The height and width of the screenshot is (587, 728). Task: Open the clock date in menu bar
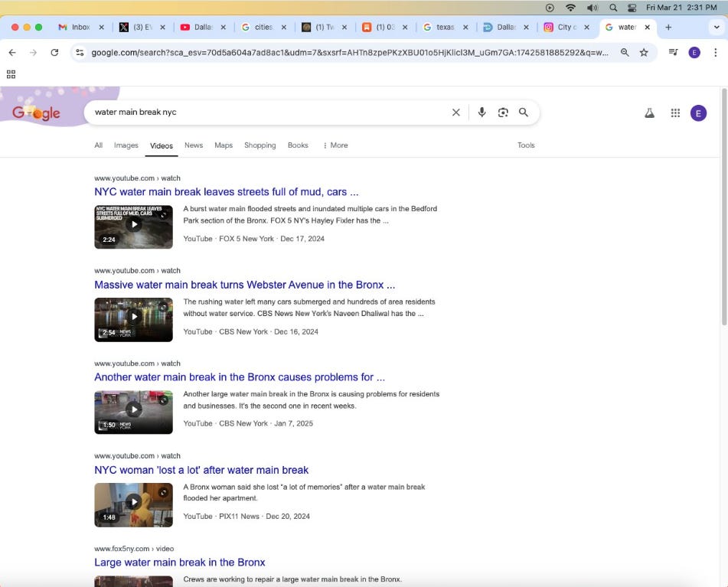(x=681, y=8)
